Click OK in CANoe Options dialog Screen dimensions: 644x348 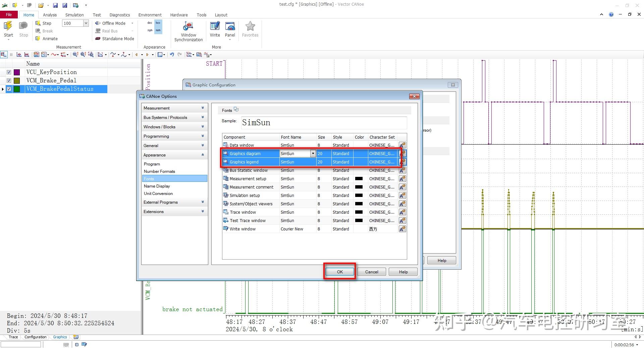[x=339, y=272]
